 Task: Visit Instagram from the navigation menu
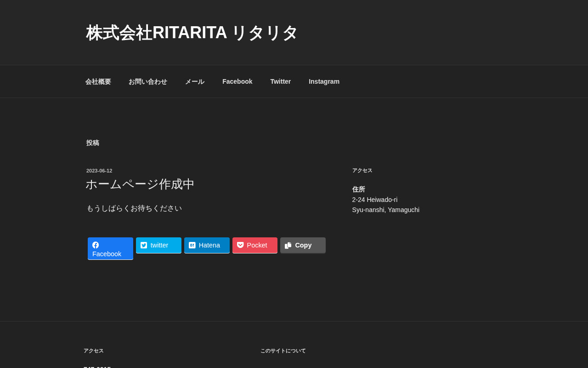coord(324,81)
